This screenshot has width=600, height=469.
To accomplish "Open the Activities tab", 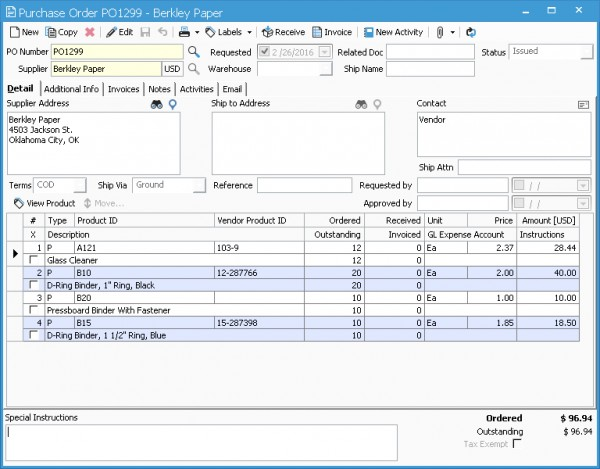I will pos(196,89).
